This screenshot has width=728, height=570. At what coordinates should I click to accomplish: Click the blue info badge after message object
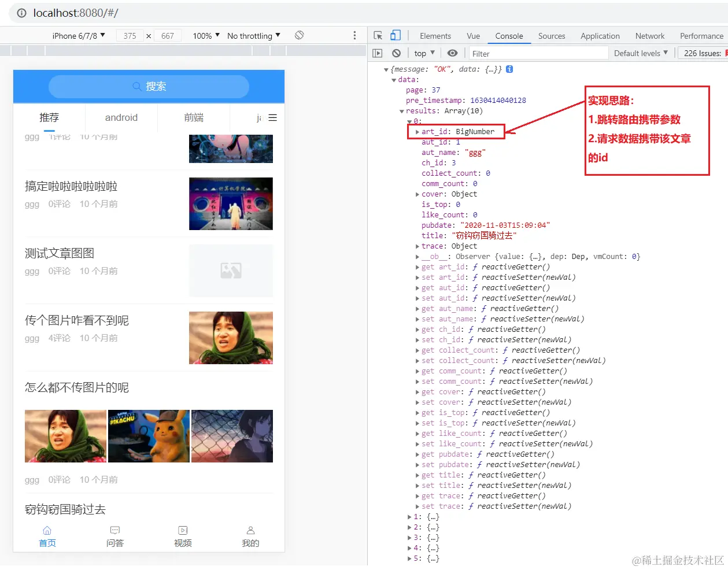[x=509, y=69]
